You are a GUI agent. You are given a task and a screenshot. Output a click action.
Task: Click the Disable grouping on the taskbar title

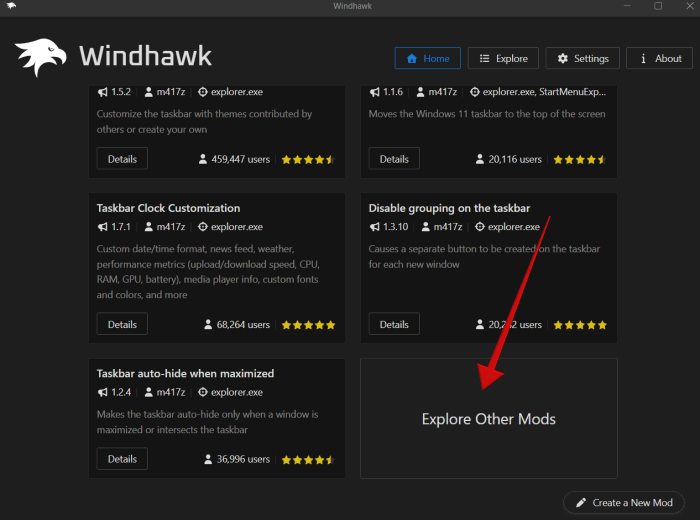point(449,208)
